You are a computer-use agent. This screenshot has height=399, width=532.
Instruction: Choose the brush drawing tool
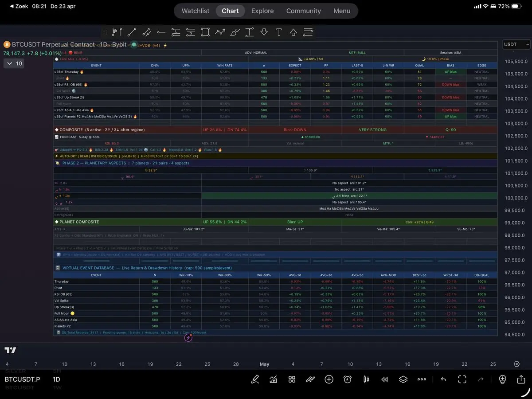pos(235,32)
